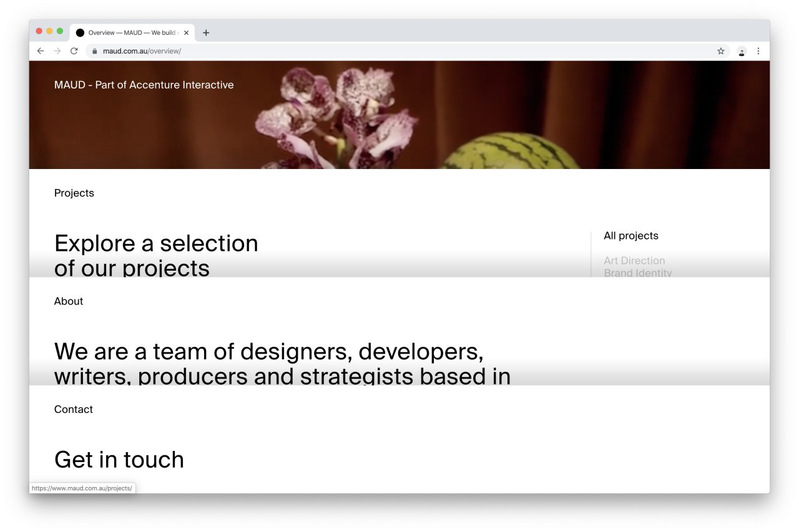
Task: Reload the page with the refresh icon
Action: point(74,51)
